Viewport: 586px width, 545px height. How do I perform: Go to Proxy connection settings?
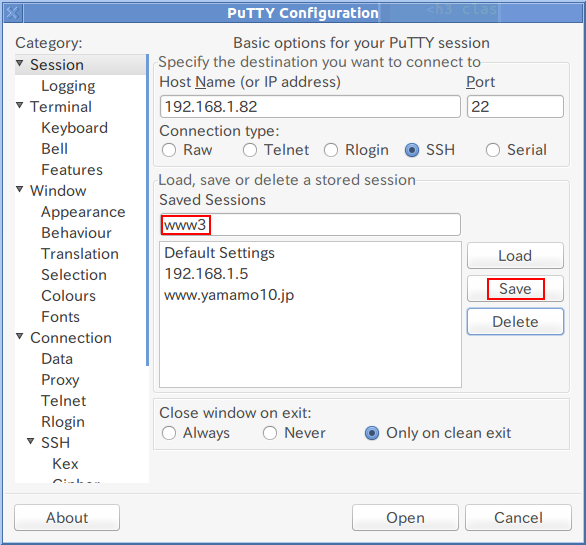60,380
